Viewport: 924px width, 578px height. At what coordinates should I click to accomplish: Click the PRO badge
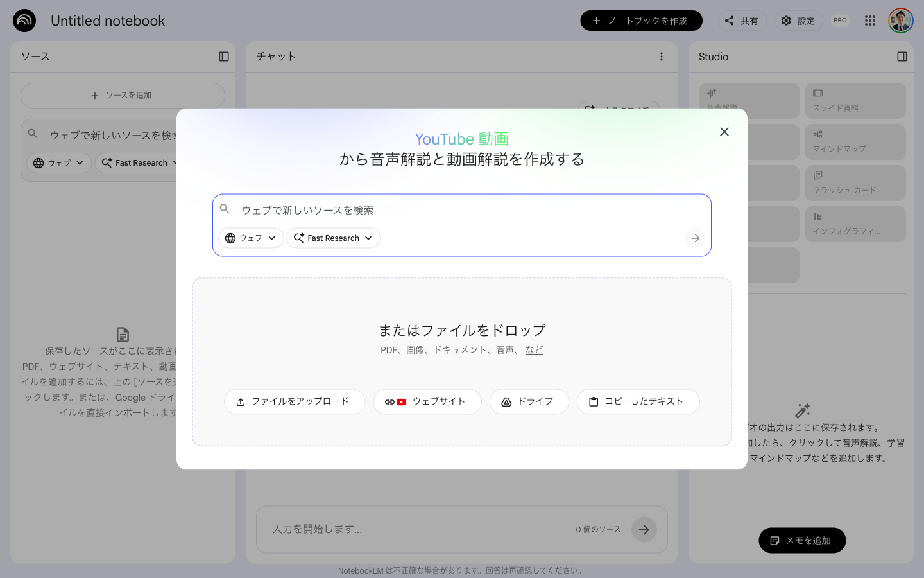coord(840,21)
